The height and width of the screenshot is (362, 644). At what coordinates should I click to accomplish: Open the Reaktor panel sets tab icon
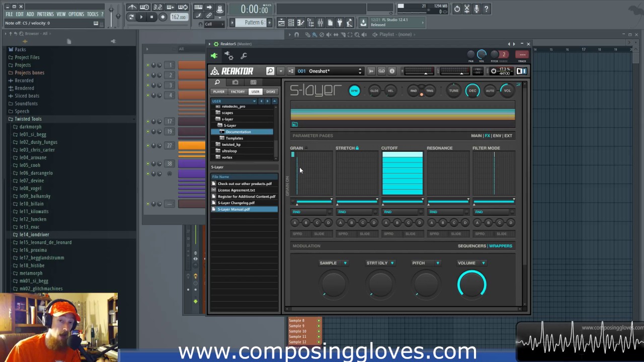(x=253, y=82)
